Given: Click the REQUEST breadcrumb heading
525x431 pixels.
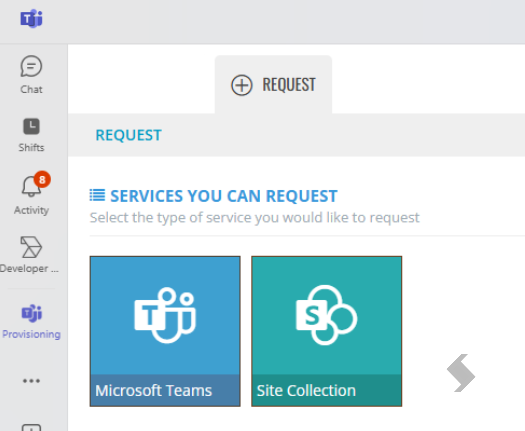Looking at the screenshot, I should [129, 135].
